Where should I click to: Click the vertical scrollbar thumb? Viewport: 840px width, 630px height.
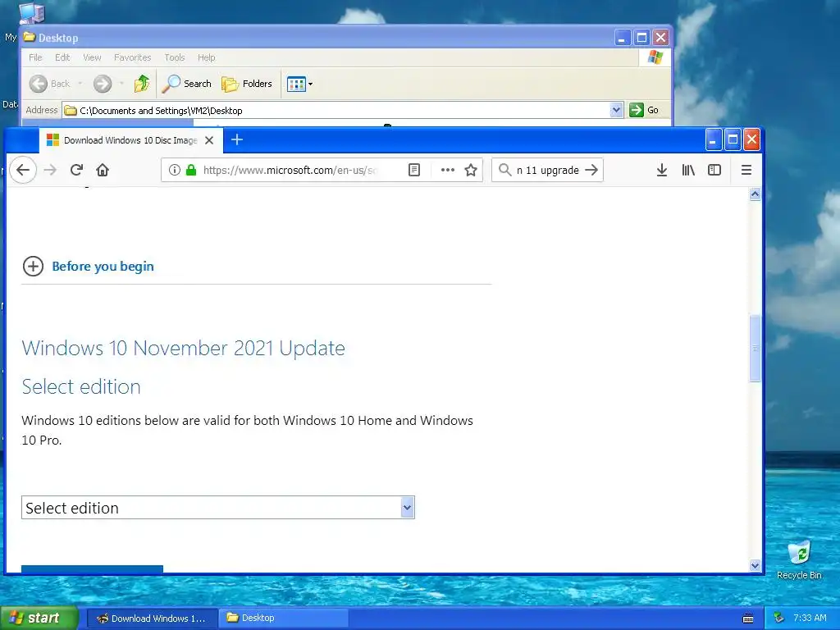point(755,348)
